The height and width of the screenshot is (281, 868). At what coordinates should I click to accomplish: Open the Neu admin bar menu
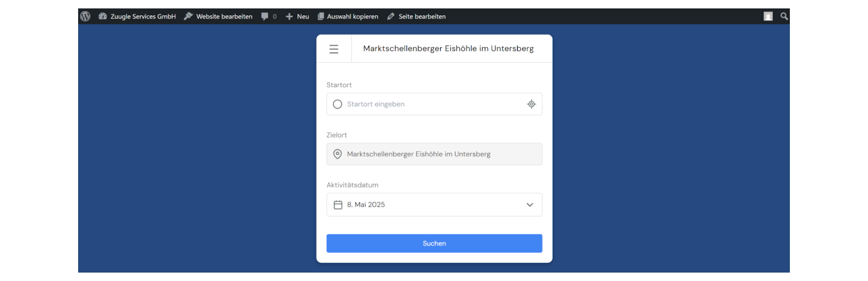click(x=297, y=16)
